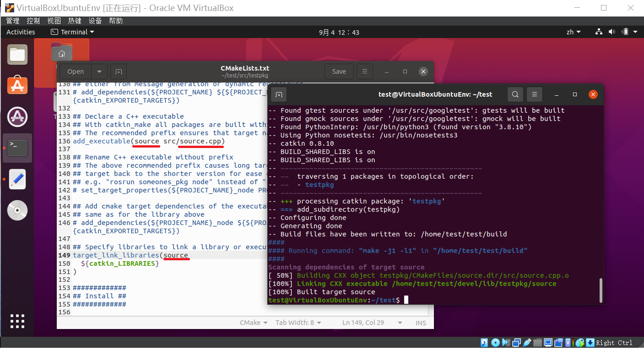The height and width of the screenshot is (351, 644).
Task: Open the Files app in the dock
Action: pyautogui.click(x=17, y=55)
